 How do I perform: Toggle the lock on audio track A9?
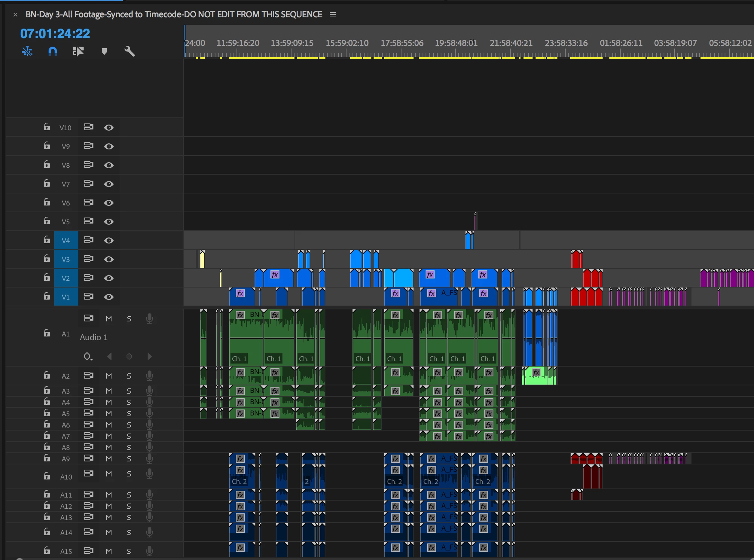click(46, 458)
